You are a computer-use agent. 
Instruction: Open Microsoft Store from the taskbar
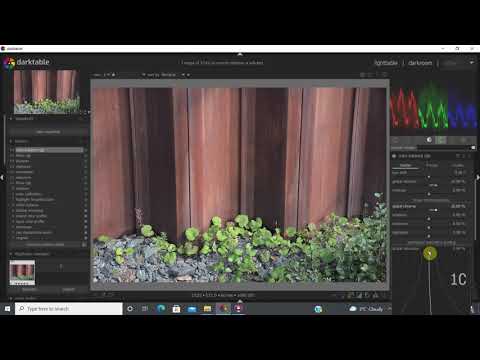point(176,309)
